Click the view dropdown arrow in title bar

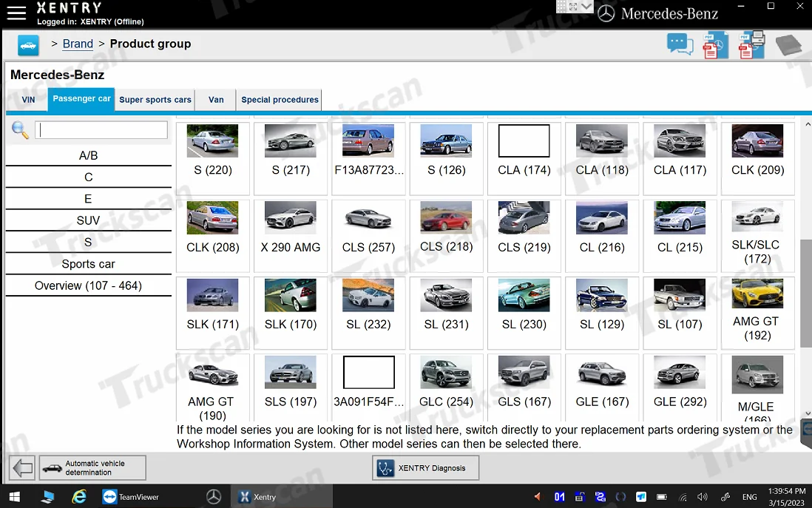tap(586, 6)
